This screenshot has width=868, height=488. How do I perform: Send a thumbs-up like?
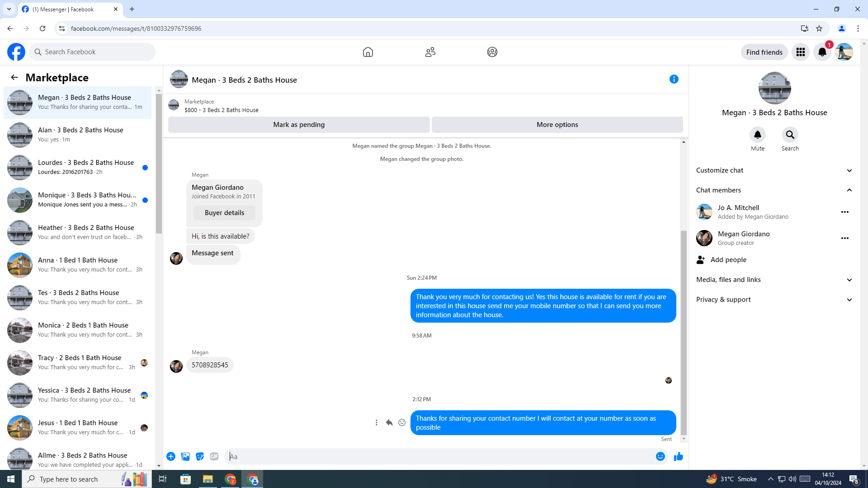coord(679,456)
